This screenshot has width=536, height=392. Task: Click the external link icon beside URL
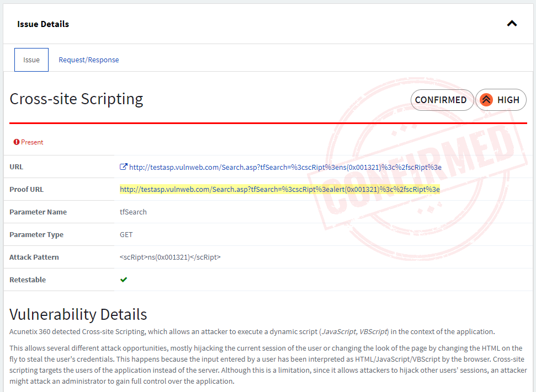(124, 167)
